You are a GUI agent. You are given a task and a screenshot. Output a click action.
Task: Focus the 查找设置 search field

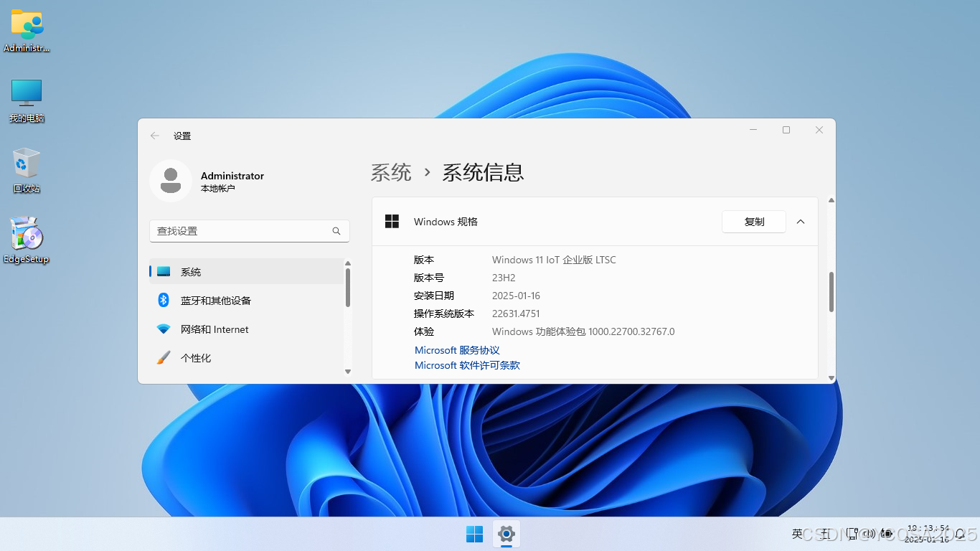[x=250, y=231]
